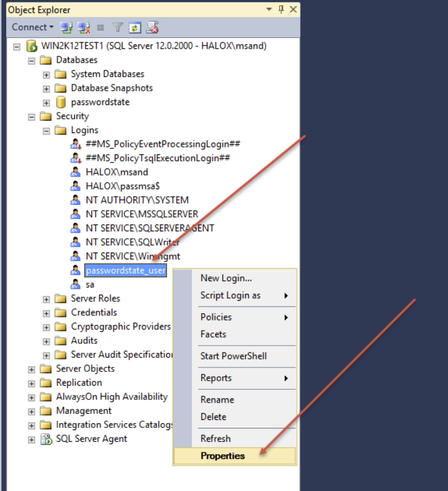Click the passwordstate_user login icon

coord(75,270)
